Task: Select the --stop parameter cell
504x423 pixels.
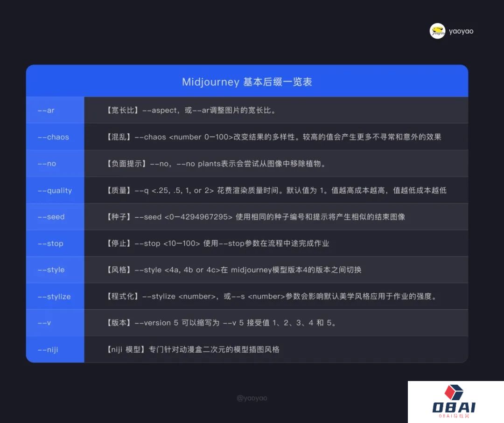Action: coord(55,243)
